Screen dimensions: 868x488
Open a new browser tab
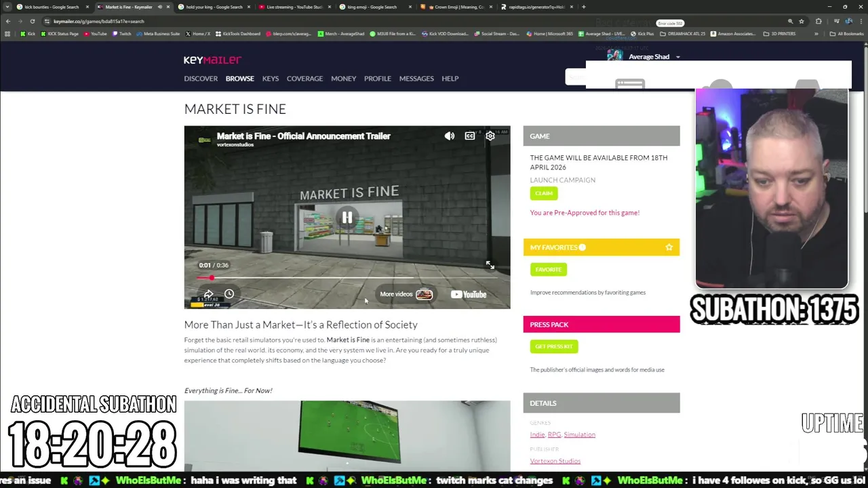coord(584,7)
